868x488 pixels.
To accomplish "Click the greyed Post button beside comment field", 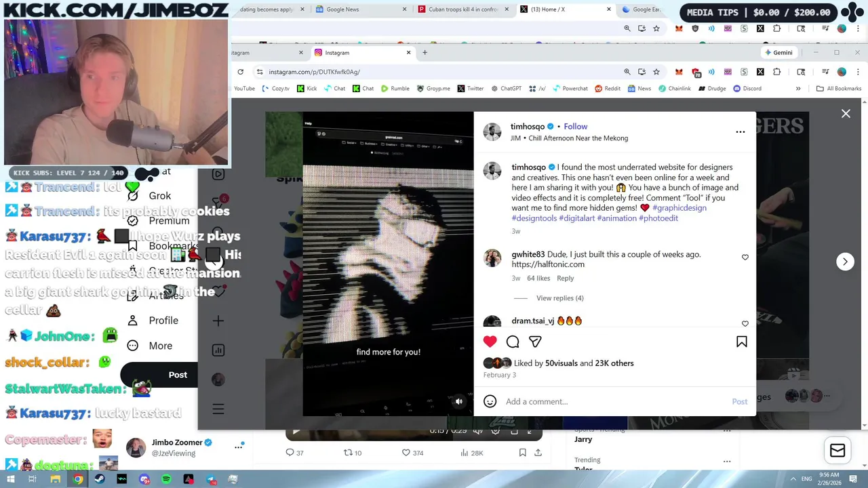I will [739, 401].
